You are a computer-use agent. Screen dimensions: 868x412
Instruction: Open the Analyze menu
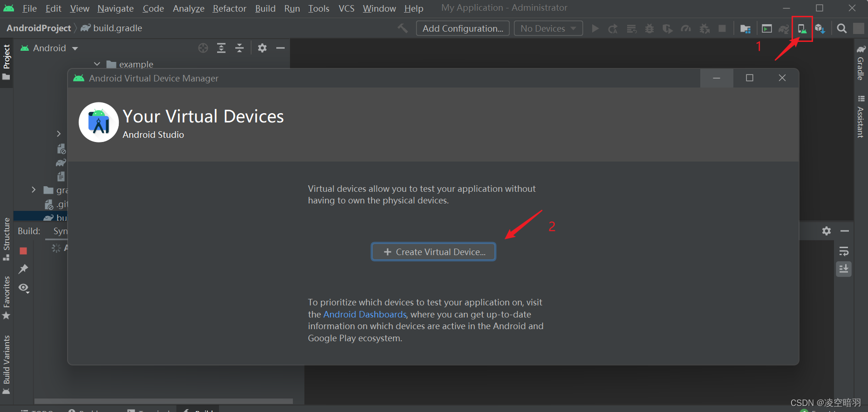coord(189,8)
